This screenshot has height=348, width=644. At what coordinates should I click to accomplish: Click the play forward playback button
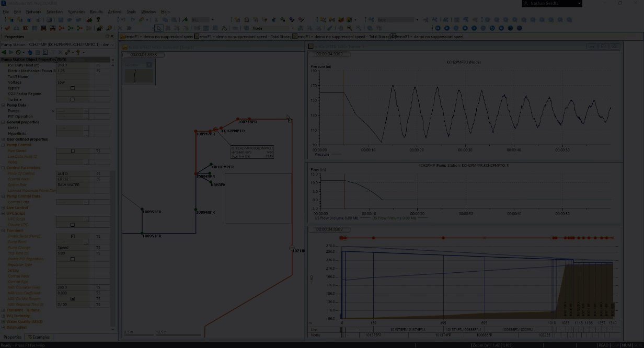pos(474,28)
